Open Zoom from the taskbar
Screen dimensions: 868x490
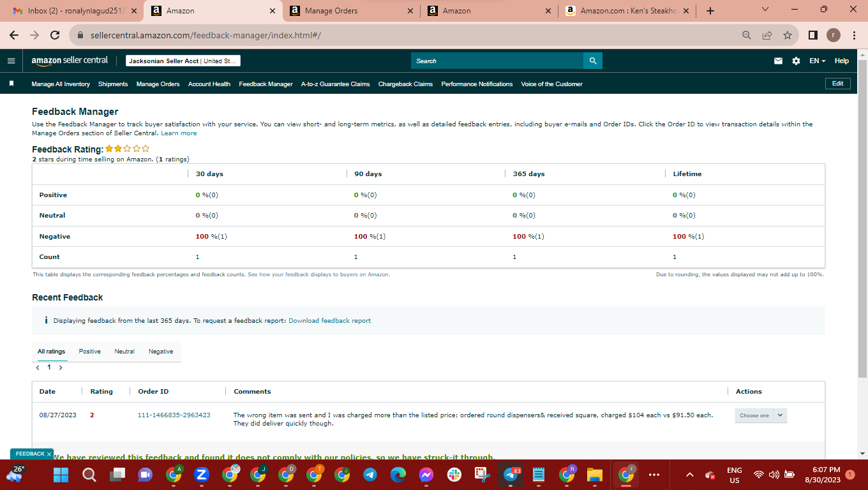[x=201, y=475]
